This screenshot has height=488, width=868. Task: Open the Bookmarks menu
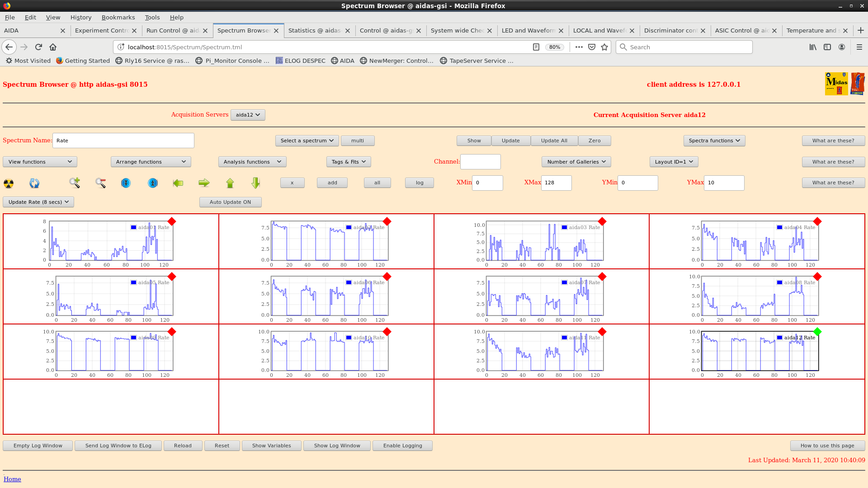tap(118, 17)
